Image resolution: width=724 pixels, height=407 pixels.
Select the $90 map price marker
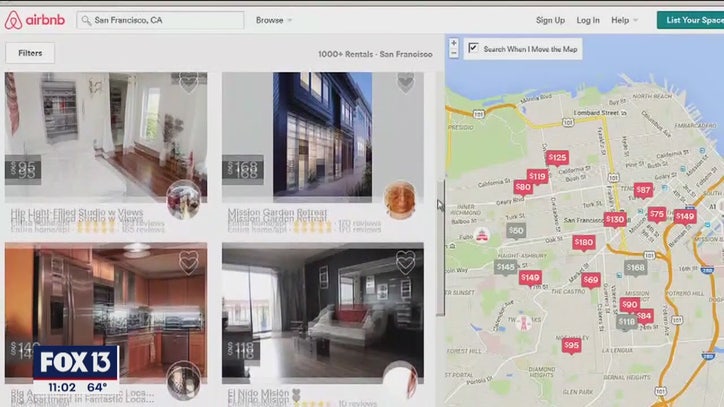629,305
